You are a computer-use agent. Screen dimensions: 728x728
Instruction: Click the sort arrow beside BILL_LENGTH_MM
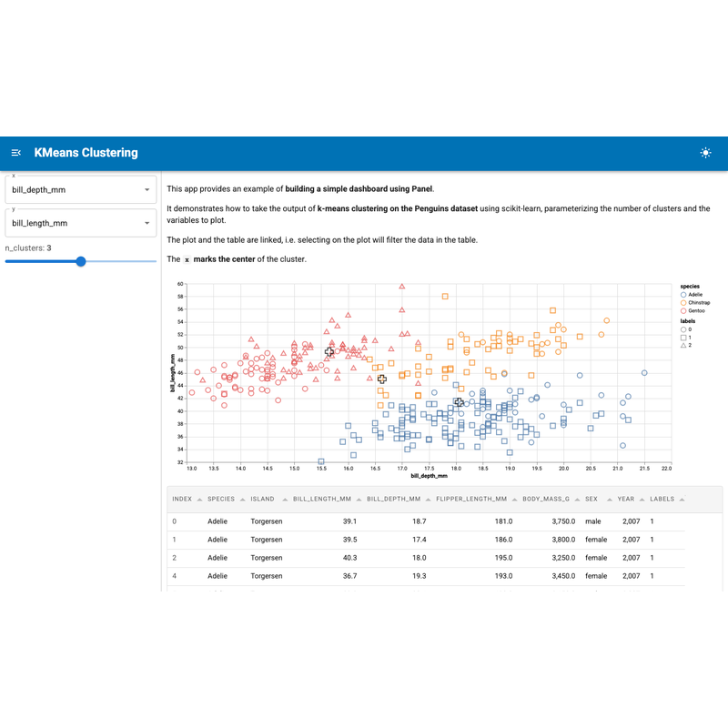pyautogui.click(x=359, y=500)
